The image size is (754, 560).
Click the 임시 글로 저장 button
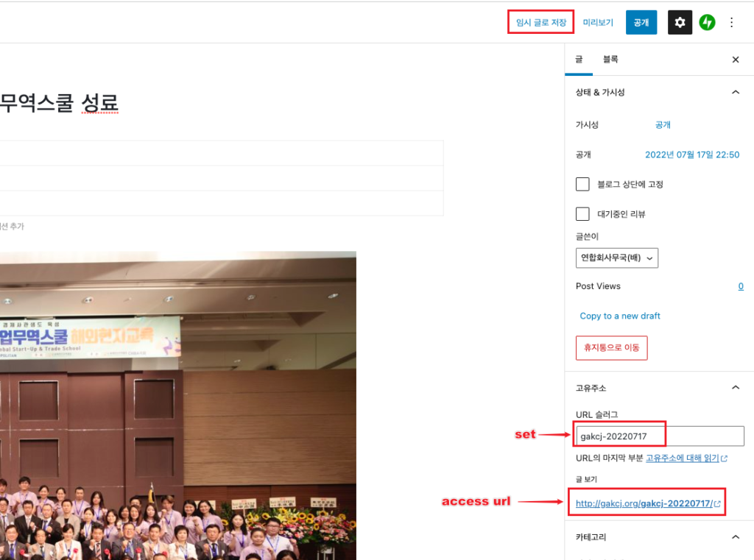tap(541, 23)
